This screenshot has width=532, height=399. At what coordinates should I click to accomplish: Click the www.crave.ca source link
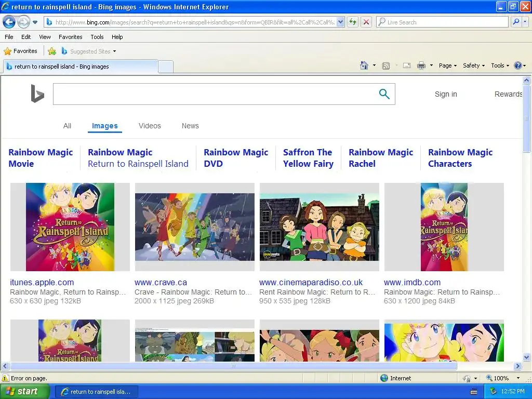tap(161, 282)
